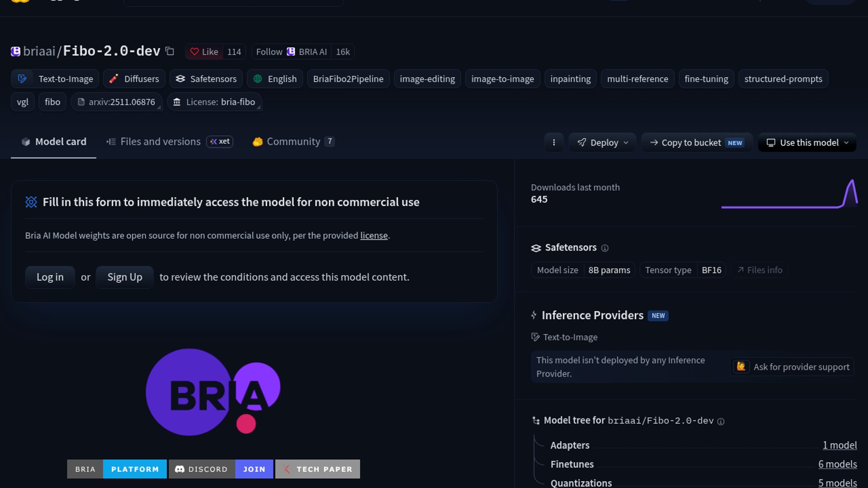Select the Safetensors tag

coord(206,79)
